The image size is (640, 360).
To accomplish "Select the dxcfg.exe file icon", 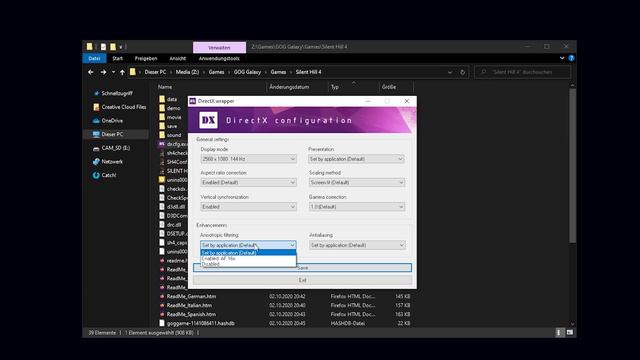I will (x=162, y=144).
